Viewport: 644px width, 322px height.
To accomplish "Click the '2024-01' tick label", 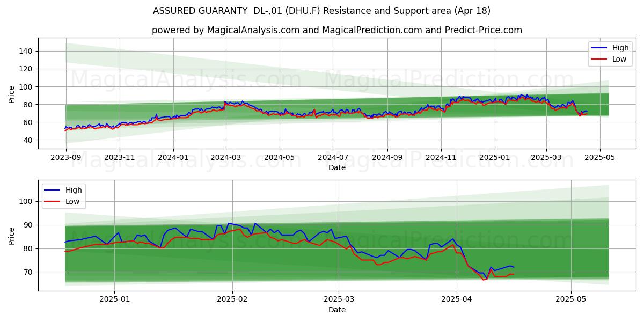I will pyautogui.click(x=173, y=158).
